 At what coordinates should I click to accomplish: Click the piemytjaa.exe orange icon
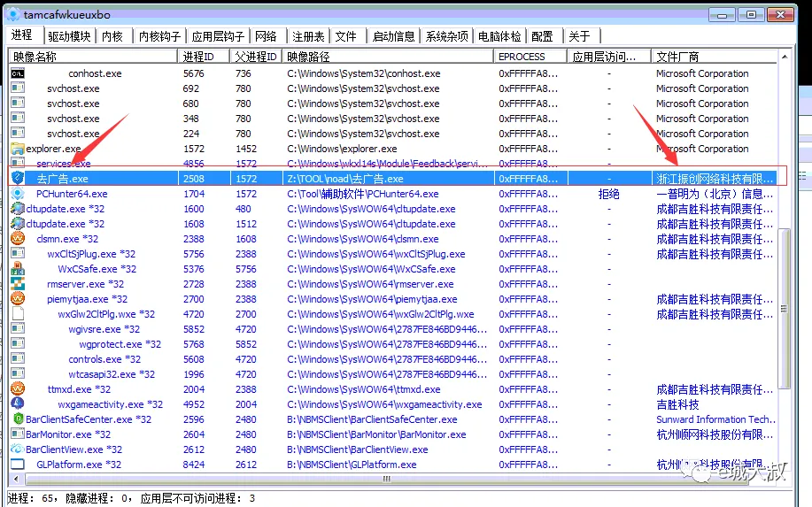tap(18, 298)
